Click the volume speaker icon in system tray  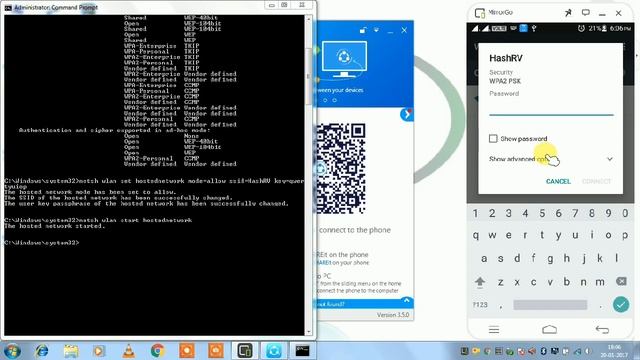click(587, 351)
